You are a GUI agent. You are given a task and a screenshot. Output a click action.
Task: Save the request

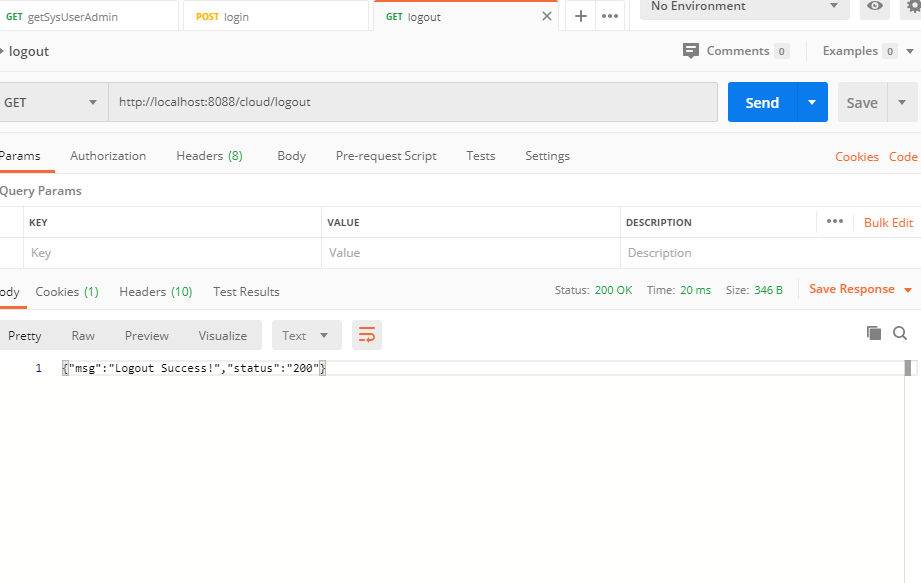(x=862, y=102)
